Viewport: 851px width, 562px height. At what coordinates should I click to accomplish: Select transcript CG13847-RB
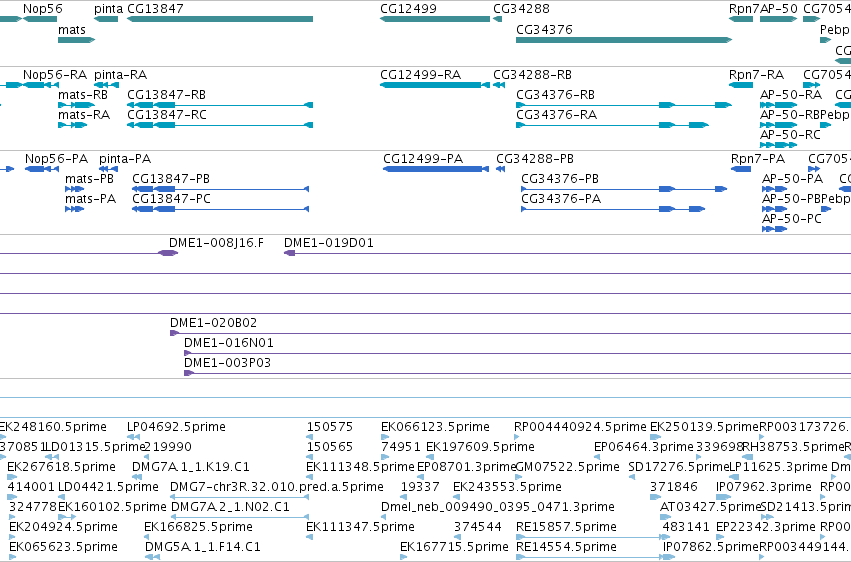tap(220, 105)
